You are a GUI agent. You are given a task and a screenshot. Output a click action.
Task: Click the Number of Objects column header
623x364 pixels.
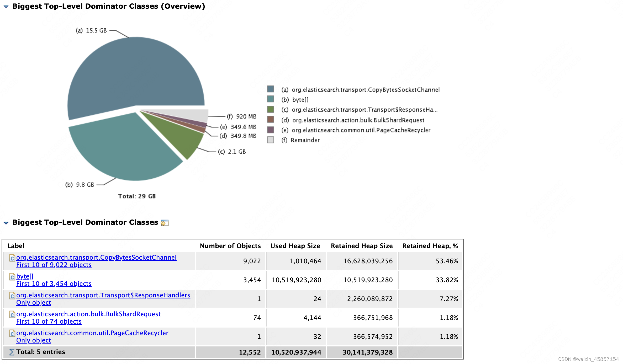pyautogui.click(x=230, y=246)
